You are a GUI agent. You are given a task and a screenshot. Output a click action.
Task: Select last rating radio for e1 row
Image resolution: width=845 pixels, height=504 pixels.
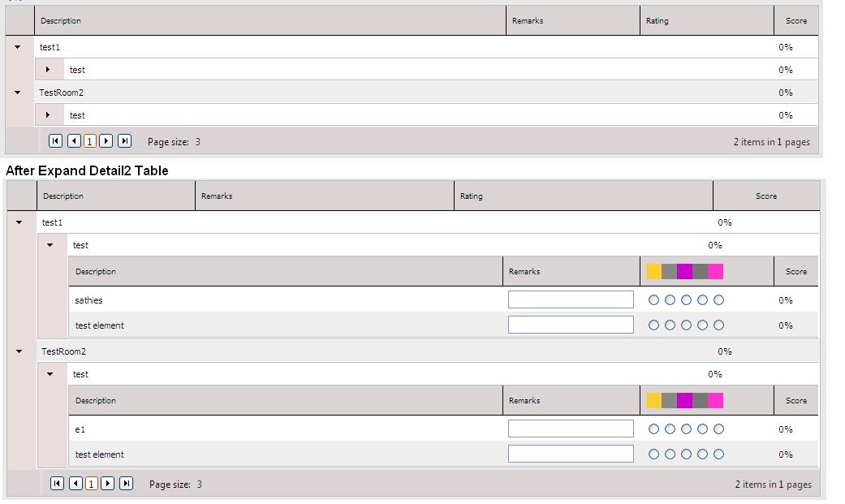pos(718,429)
